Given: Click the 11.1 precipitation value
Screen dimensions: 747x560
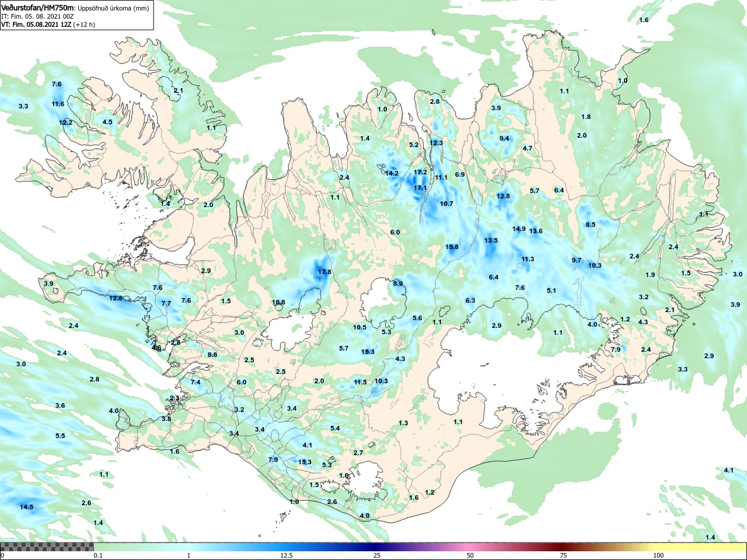Looking at the screenshot, I should 441,177.
